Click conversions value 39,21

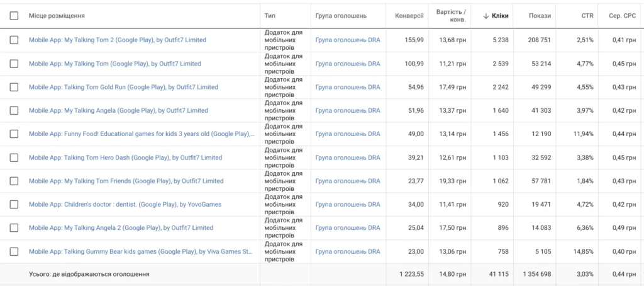tap(416, 157)
